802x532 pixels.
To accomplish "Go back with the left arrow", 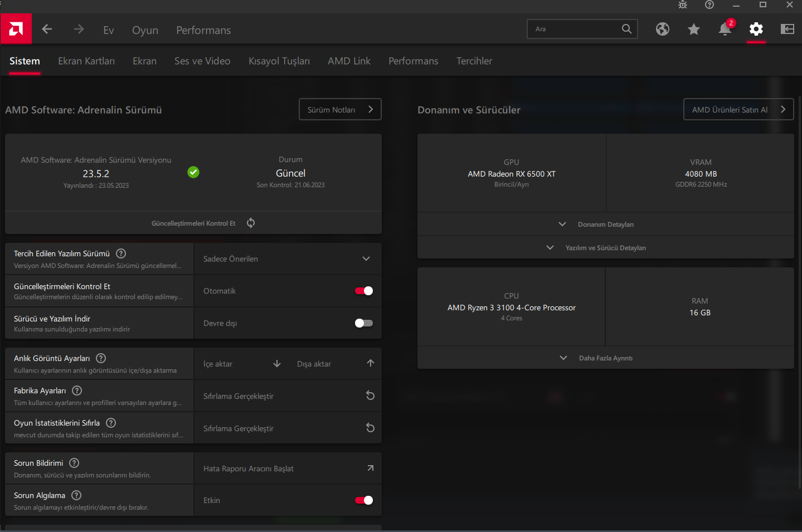I will [47, 29].
